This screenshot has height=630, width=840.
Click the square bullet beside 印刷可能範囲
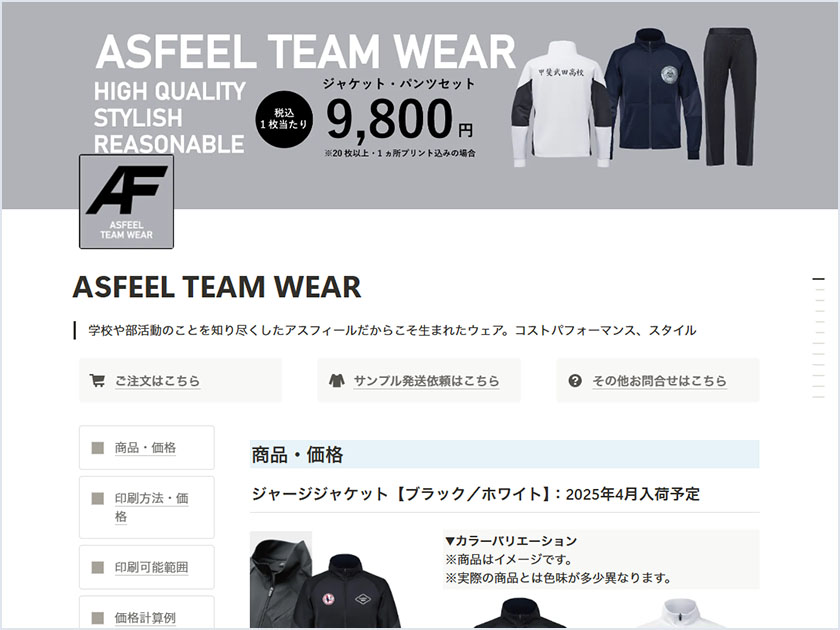pyautogui.click(x=98, y=567)
